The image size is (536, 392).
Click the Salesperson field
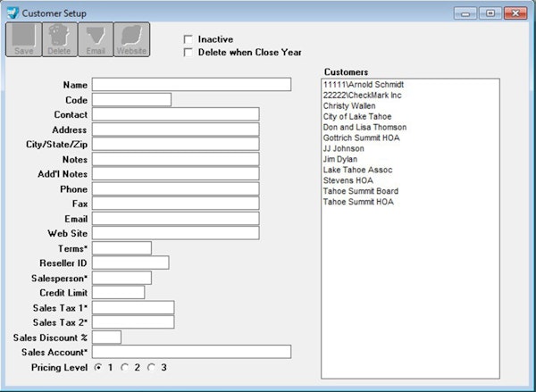tap(121, 278)
